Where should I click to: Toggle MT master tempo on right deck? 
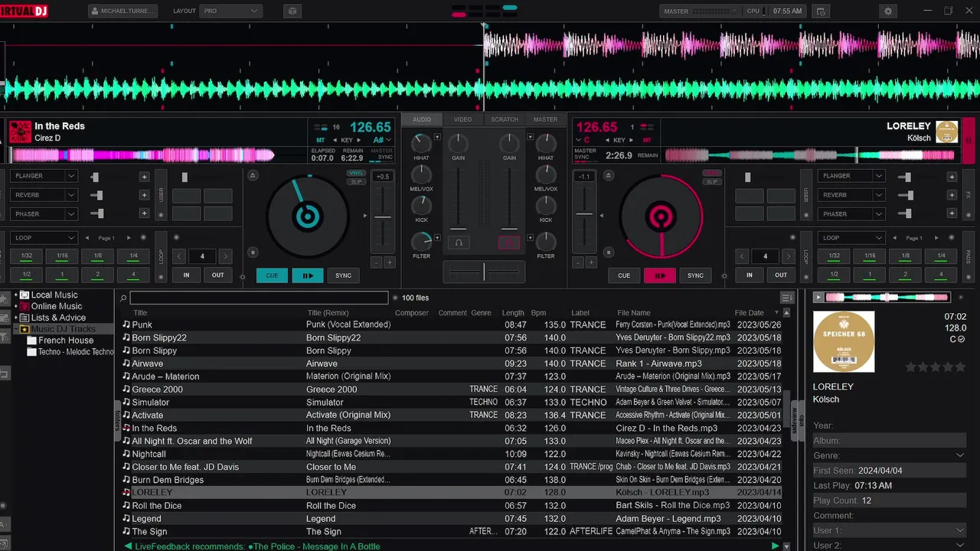click(647, 140)
